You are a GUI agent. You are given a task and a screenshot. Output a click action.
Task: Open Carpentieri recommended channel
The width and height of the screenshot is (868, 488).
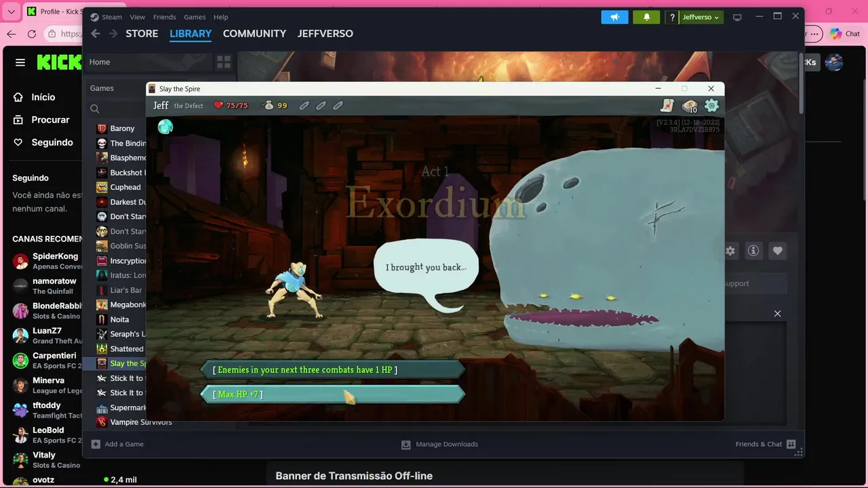click(x=46, y=360)
